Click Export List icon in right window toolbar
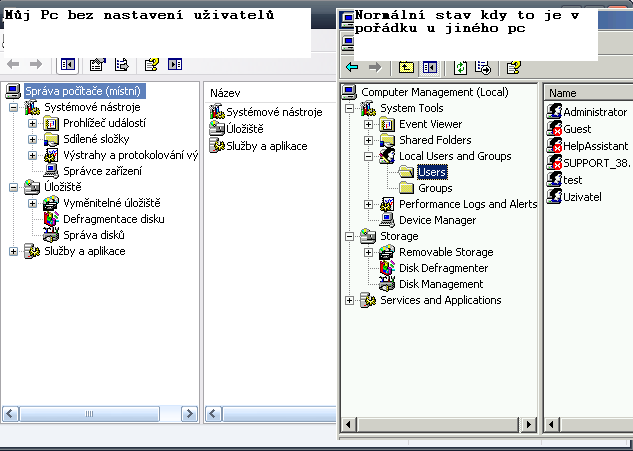This screenshot has width=633, height=451. (483, 67)
